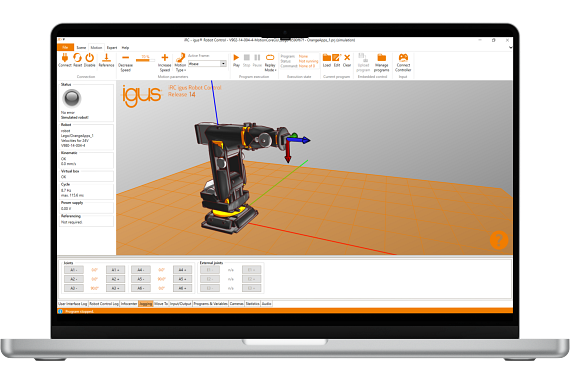This screenshot has height=381, width=570.
Task: Click the E1+ external joint button
Action: pyautogui.click(x=252, y=270)
